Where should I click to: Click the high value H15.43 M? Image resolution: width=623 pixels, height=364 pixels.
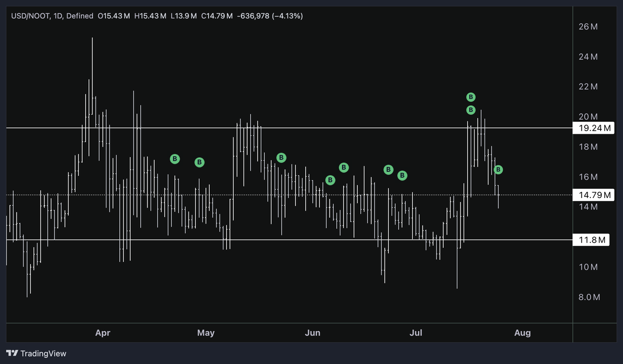click(150, 17)
